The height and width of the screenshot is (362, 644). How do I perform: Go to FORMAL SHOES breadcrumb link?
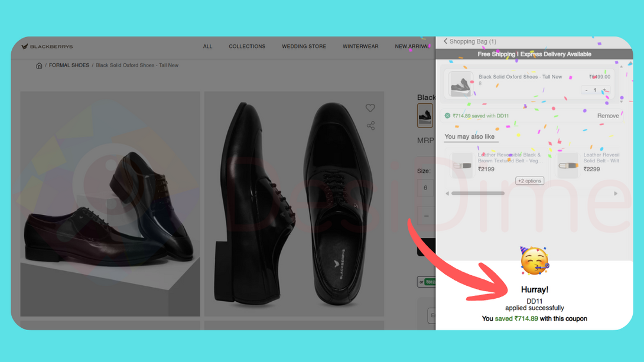[69, 66]
